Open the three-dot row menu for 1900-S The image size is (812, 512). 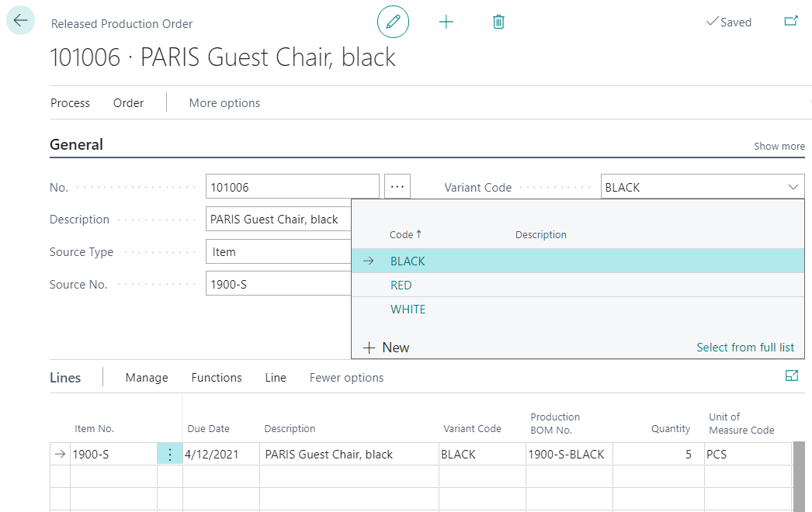170,455
